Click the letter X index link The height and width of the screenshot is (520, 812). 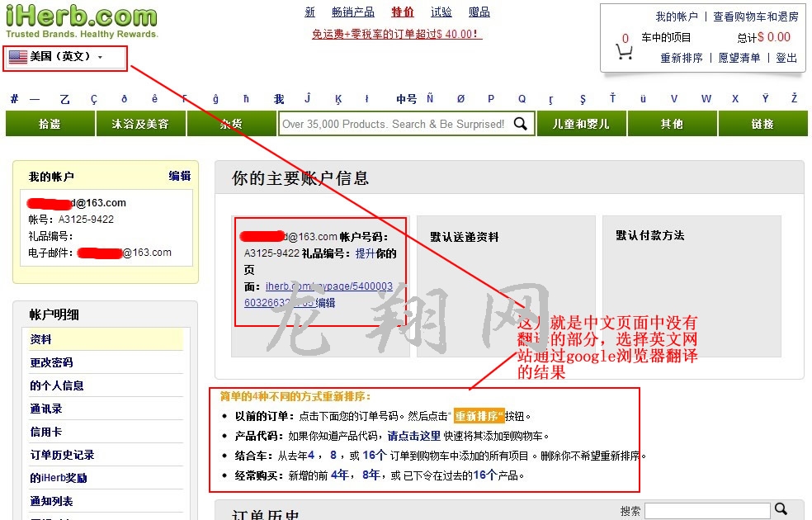(x=734, y=98)
